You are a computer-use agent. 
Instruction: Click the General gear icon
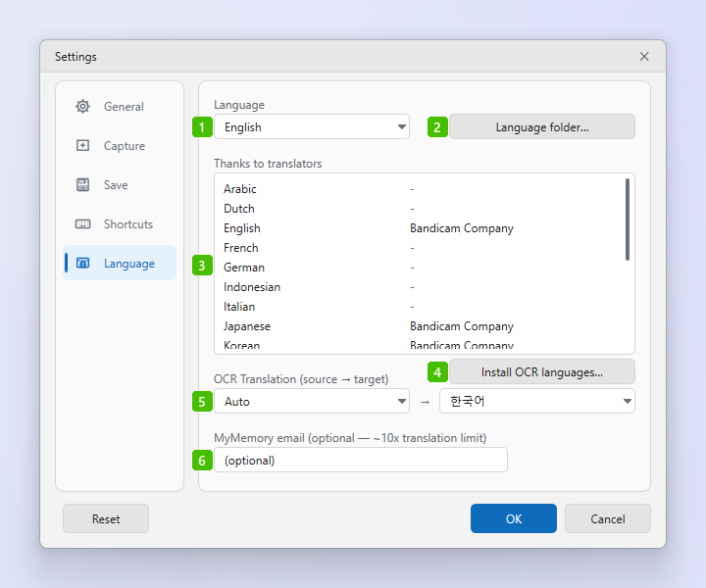[x=82, y=107]
